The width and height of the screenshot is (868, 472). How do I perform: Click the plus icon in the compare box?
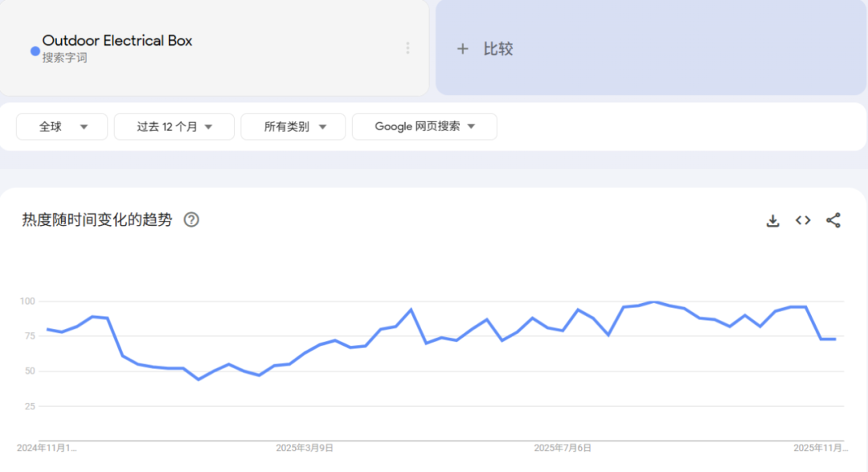pos(463,49)
